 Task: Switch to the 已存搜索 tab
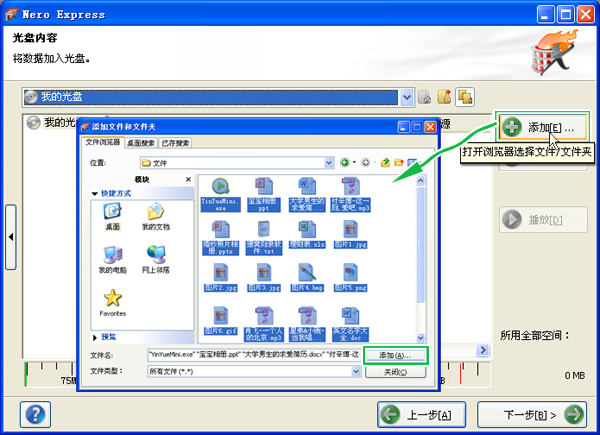175,143
